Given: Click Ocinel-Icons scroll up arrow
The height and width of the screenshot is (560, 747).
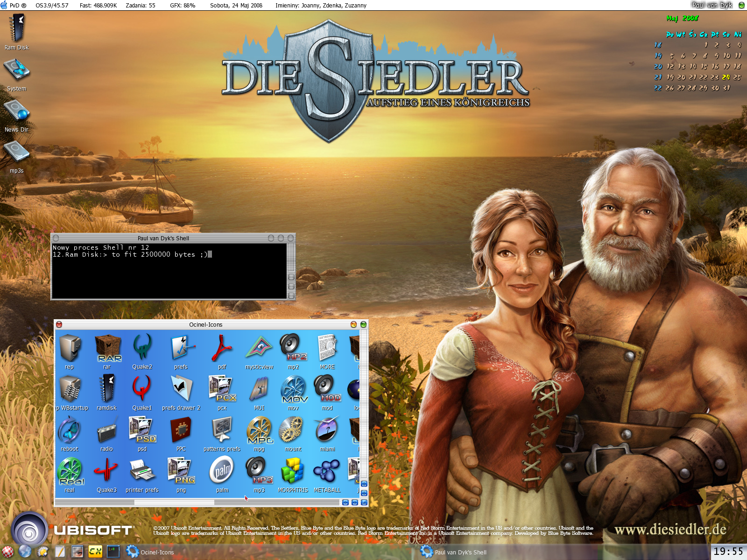Looking at the screenshot, I should tap(364, 483).
